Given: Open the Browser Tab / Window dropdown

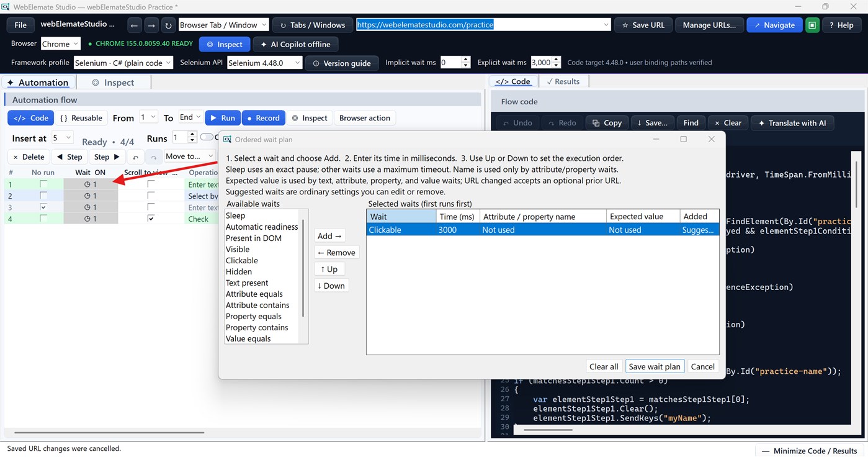Looking at the screenshot, I should [x=223, y=25].
